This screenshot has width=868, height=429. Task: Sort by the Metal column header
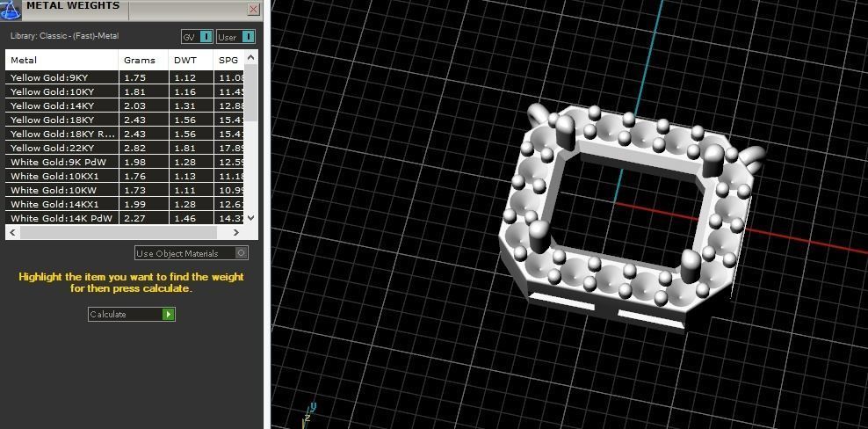coord(62,61)
